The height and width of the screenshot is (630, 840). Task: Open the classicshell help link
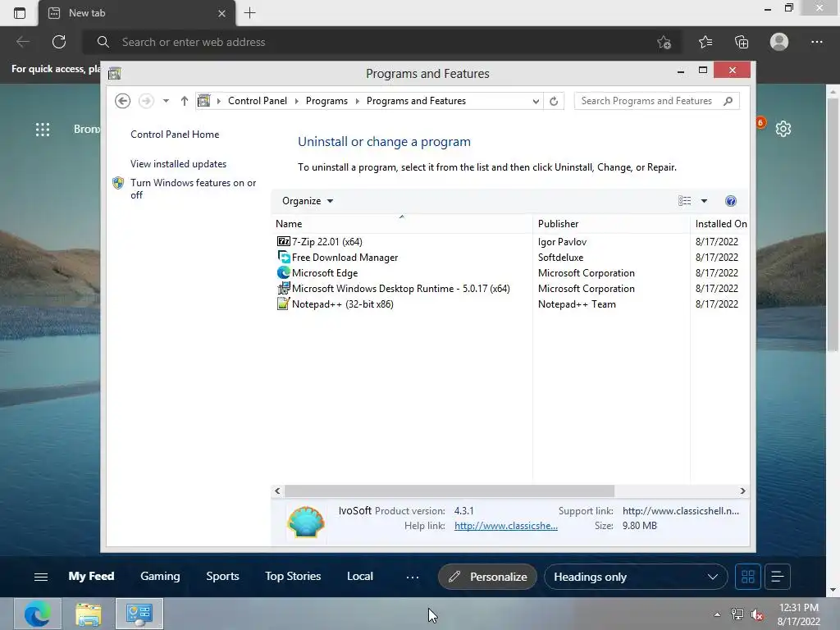[505, 526]
